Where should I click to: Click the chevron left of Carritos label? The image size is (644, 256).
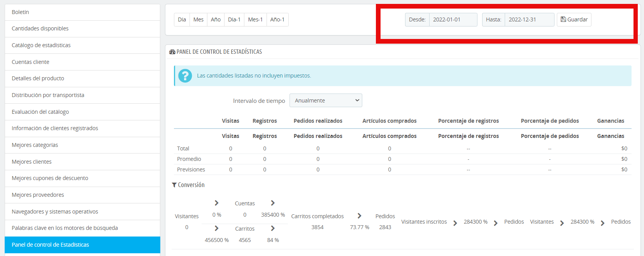(x=217, y=228)
